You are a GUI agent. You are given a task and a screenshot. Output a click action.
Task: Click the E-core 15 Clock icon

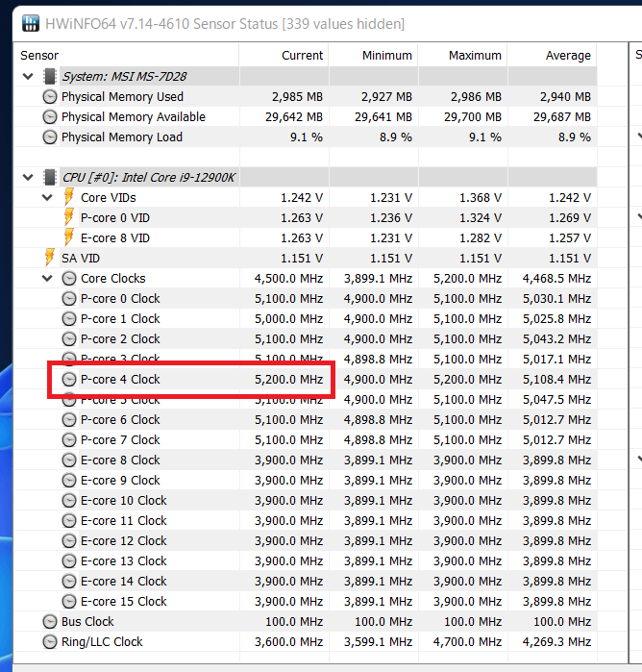(69, 601)
